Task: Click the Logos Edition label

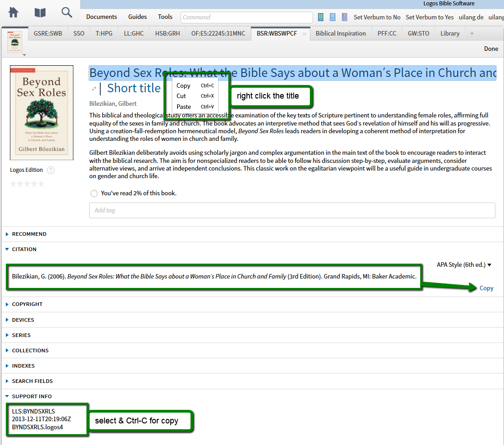Action: [27, 170]
